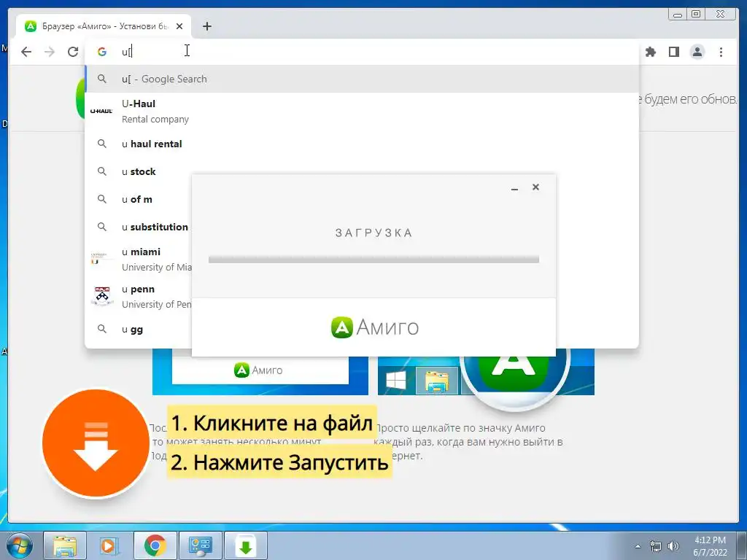Select the 'u haul rental' suggestion

(x=362, y=144)
